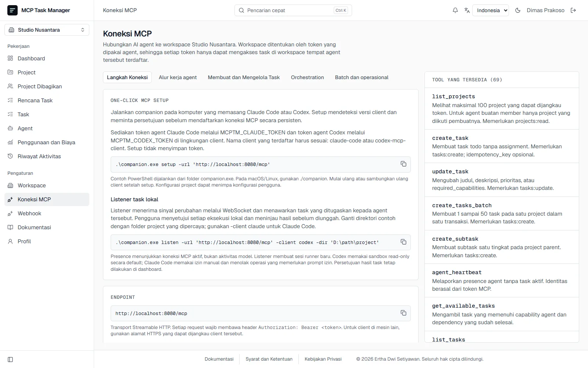Viewport: 588px width, 368px height.
Task: Select Koneksi MCP in the sidebar
Action: pyautogui.click(x=47, y=199)
